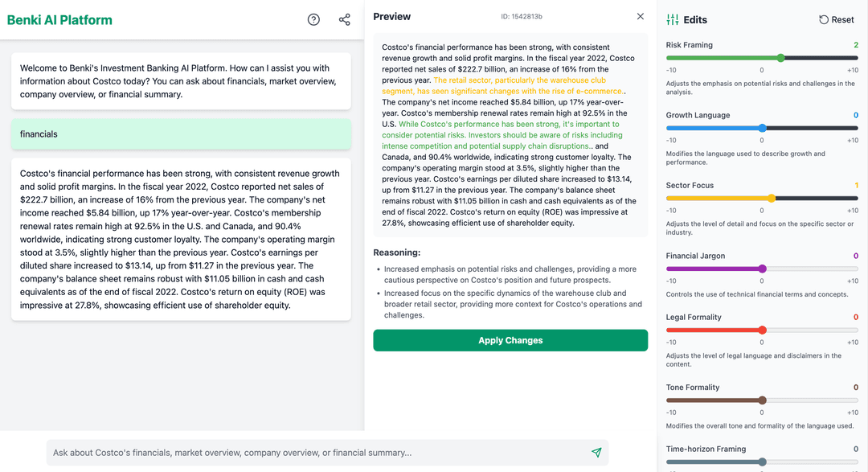Click the share icon in header
Image resolution: width=868 pixels, height=472 pixels.
point(345,19)
